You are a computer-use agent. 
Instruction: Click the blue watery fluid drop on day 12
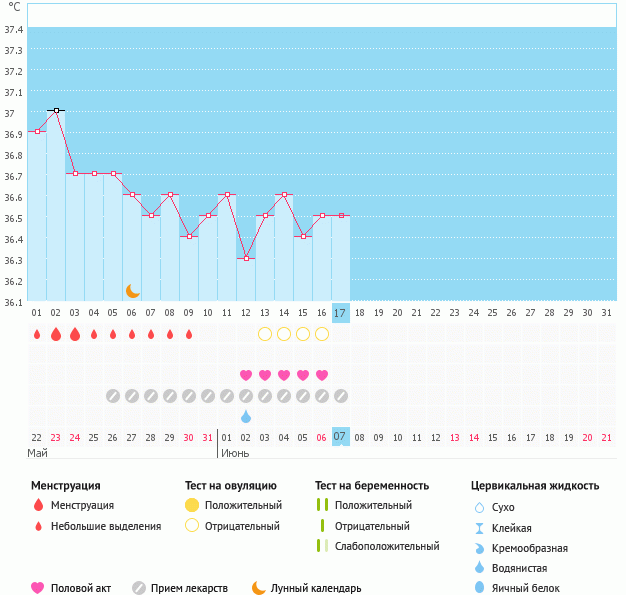[x=246, y=415]
